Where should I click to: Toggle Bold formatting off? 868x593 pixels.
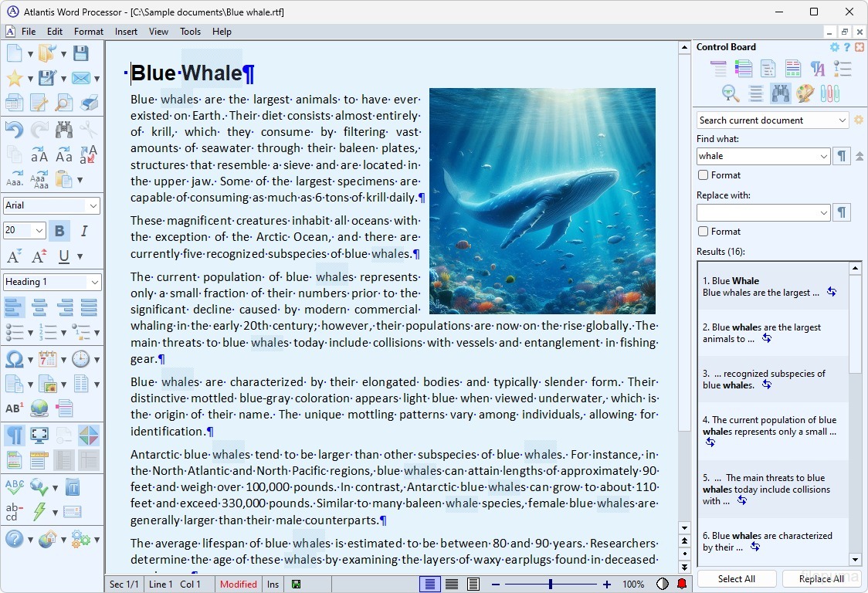coord(59,231)
